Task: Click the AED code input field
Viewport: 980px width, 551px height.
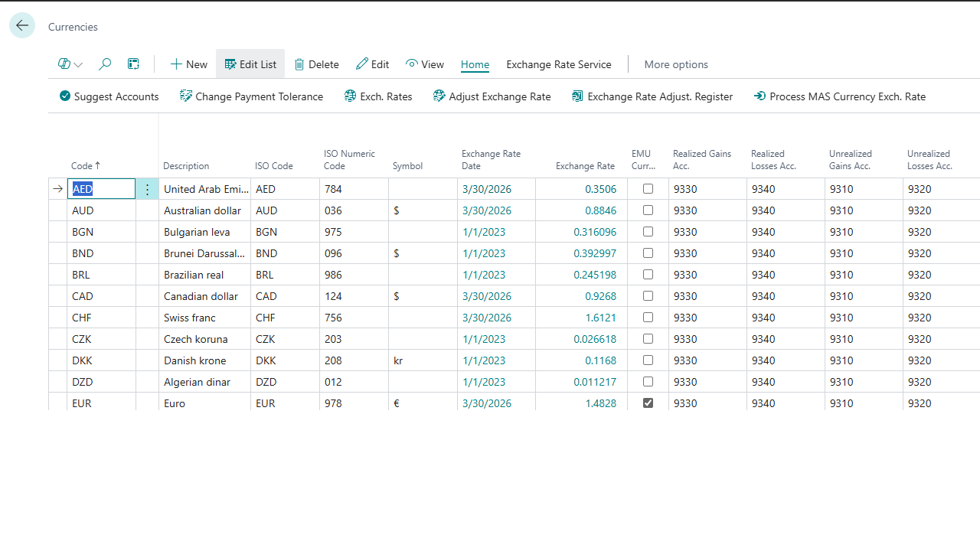Action: coord(101,189)
